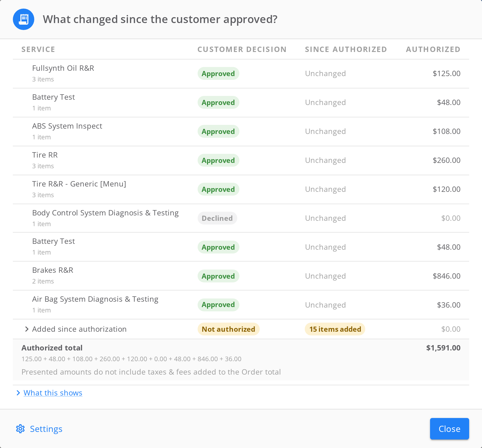Click the sum breakdown line under Authorized total
This screenshot has width=482, height=448.
point(131,359)
